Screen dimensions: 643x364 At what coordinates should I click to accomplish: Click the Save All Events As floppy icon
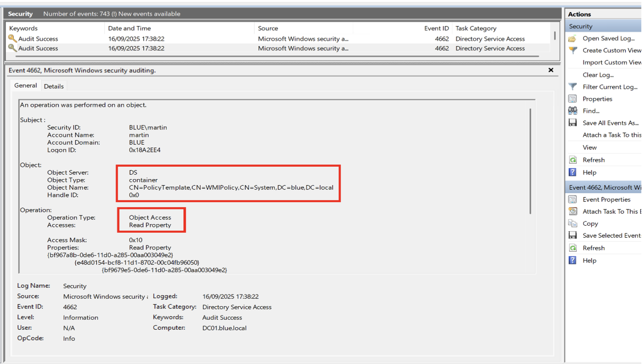tap(572, 123)
